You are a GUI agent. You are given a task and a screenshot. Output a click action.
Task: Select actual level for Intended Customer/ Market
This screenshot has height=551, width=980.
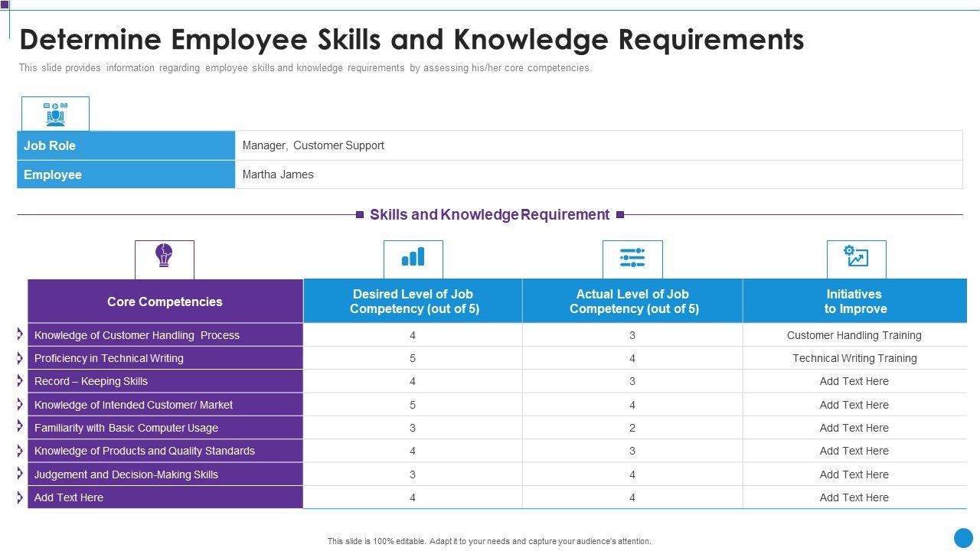pos(632,405)
